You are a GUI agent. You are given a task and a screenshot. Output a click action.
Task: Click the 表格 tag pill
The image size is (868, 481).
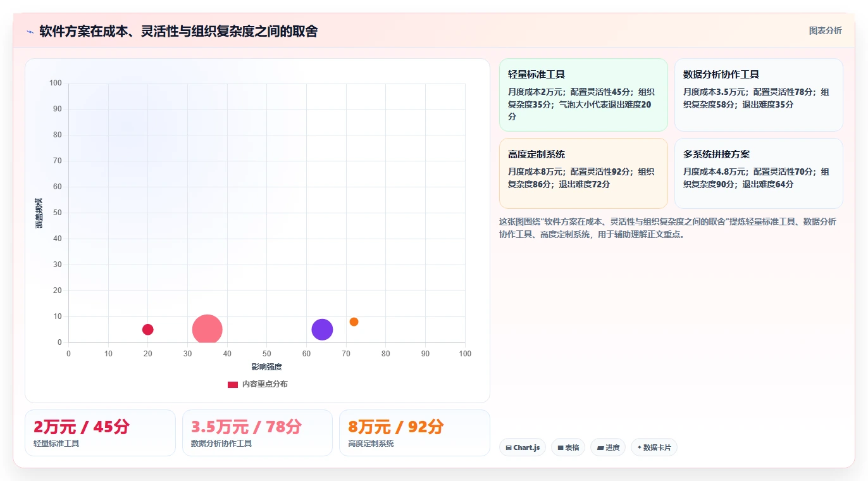(x=568, y=447)
